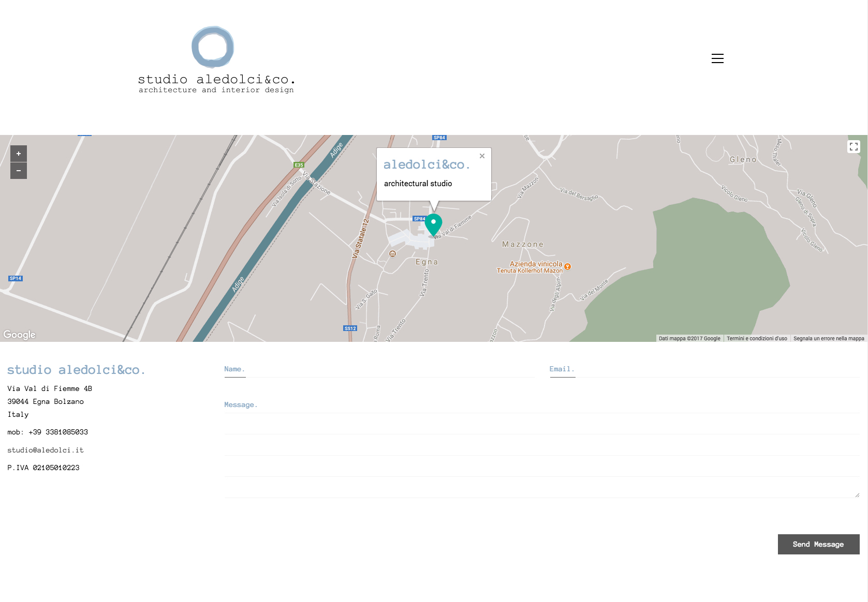The height and width of the screenshot is (602, 868).
Task: Click the Gleno label on the map
Action: click(743, 159)
